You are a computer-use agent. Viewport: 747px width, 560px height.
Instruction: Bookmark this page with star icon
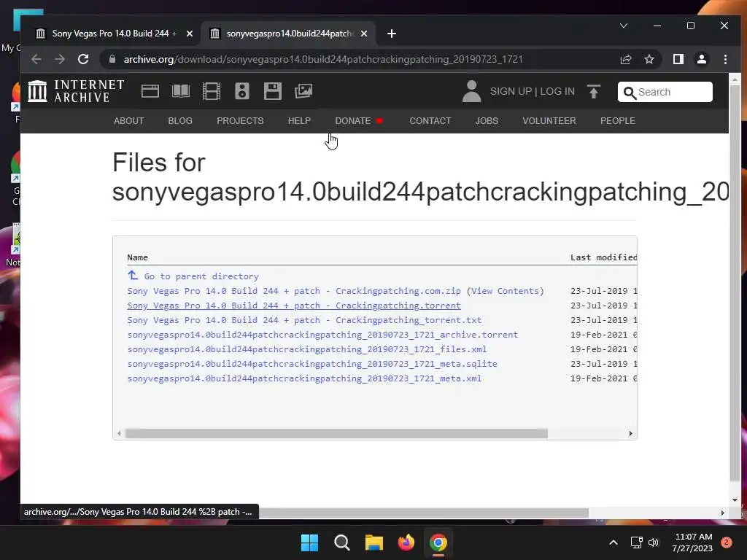649,59
